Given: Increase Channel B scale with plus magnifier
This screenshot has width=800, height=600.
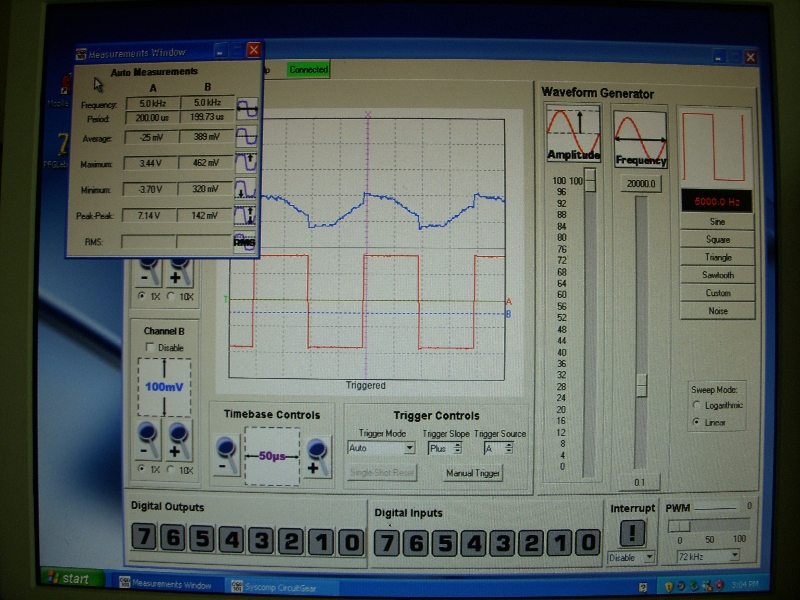Looking at the screenshot, I should point(179,441).
